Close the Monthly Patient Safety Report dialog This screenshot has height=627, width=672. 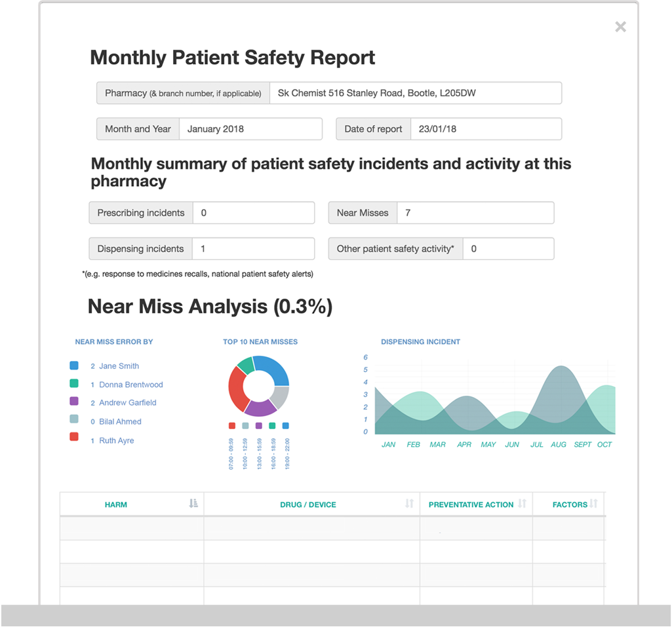click(x=620, y=26)
